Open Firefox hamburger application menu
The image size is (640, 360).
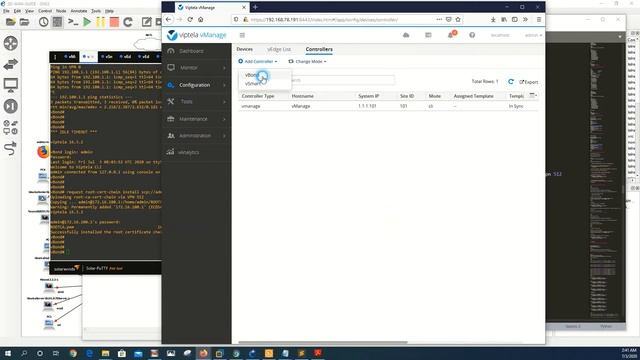(539, 19)
